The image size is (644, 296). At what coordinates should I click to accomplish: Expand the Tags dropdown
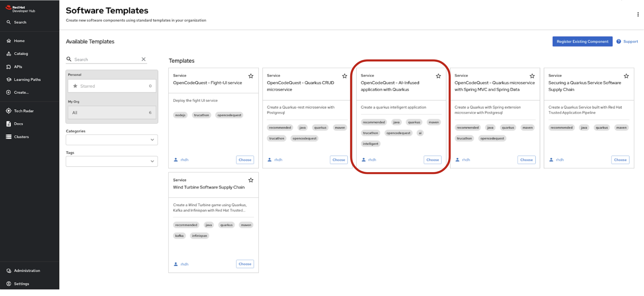112,161
